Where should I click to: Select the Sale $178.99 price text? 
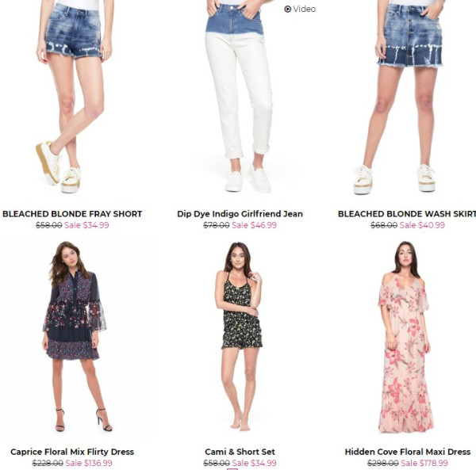(x=424, y=463)
